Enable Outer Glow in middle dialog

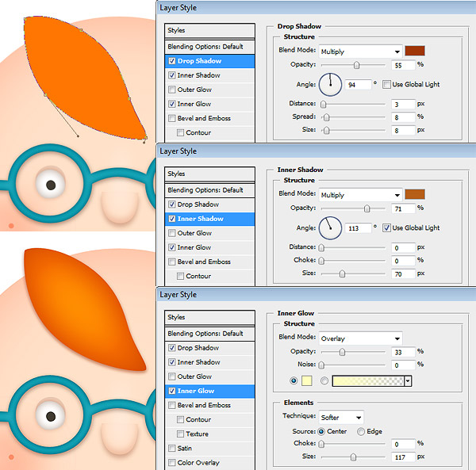[172, 233]
